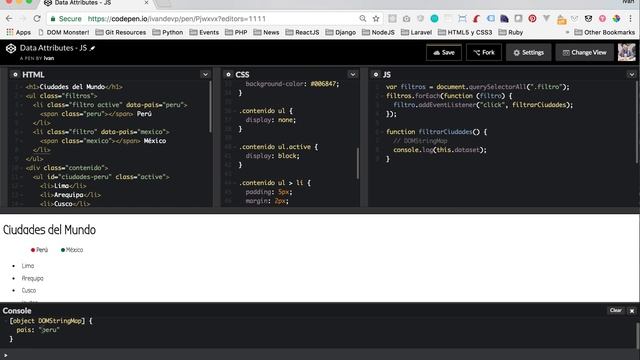
Task: Click the Perú filter in the preview
Action: tap(39, 250)
